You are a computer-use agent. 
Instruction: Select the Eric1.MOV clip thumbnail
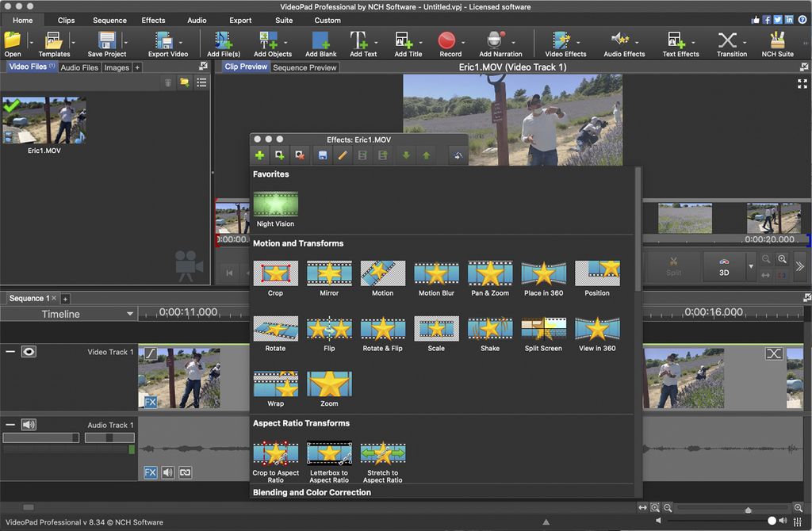point(44,120)
